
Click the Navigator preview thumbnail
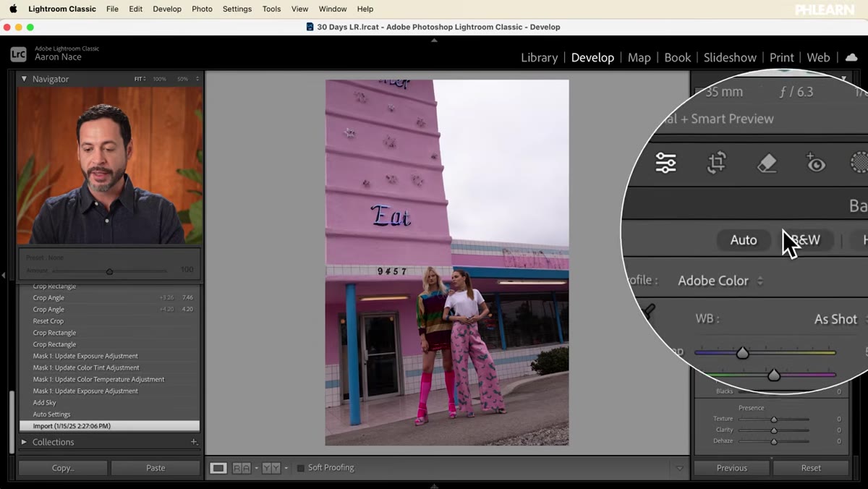(x=110, y=166)
